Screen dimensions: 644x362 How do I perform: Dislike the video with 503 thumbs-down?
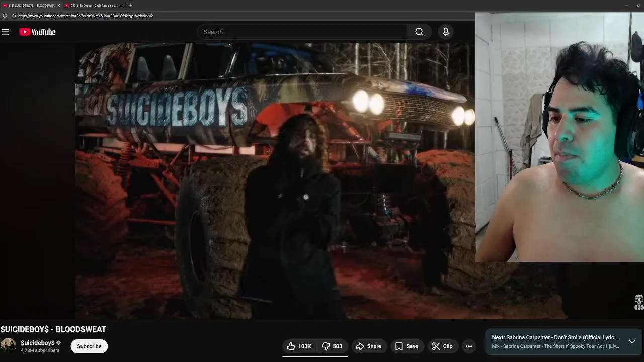tap(332, 346)
